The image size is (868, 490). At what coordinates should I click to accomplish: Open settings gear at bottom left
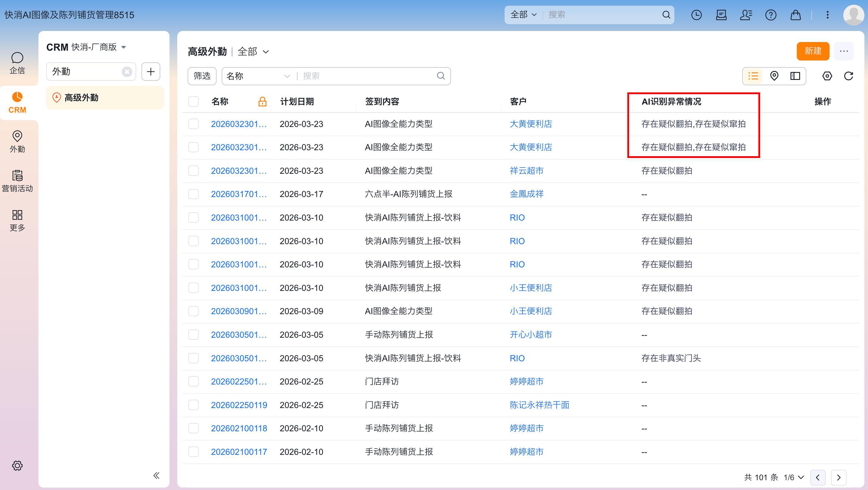pos(17,465)
